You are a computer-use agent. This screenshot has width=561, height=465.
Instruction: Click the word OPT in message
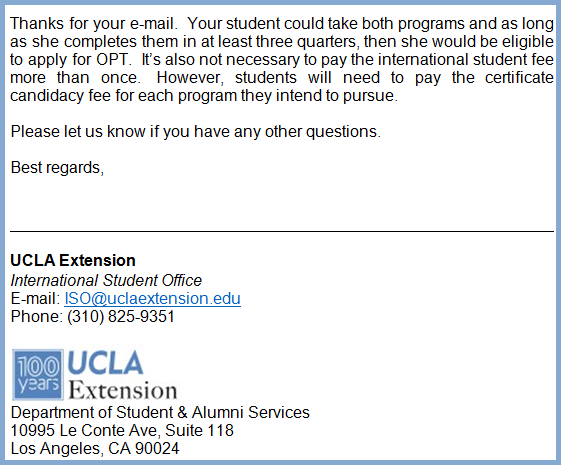[112, 59]
